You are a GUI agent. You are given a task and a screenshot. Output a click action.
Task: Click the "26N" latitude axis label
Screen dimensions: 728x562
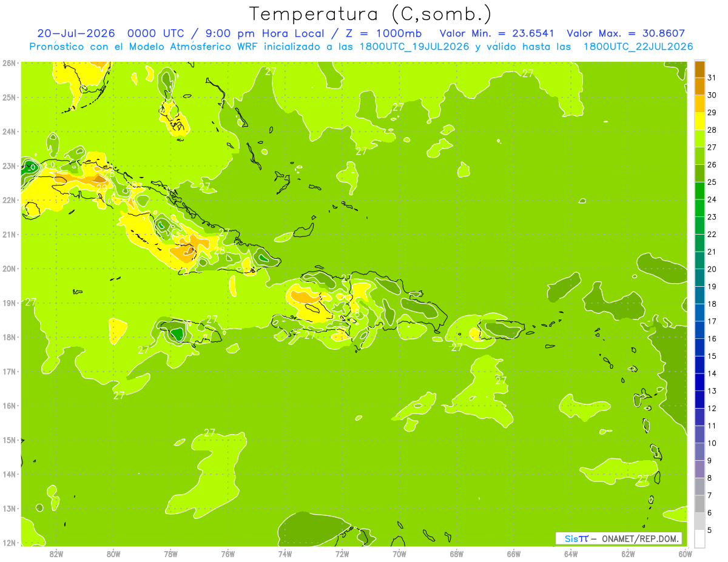pos(9,63)
